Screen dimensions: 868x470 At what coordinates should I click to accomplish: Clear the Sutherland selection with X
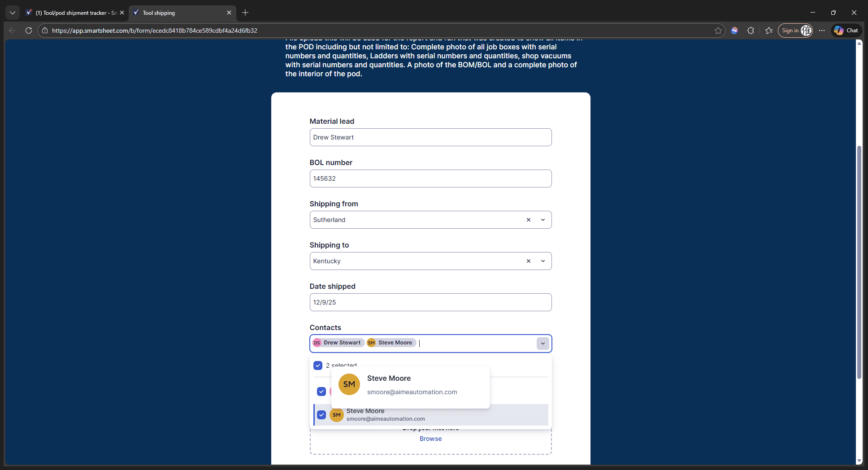coord(529,220)
